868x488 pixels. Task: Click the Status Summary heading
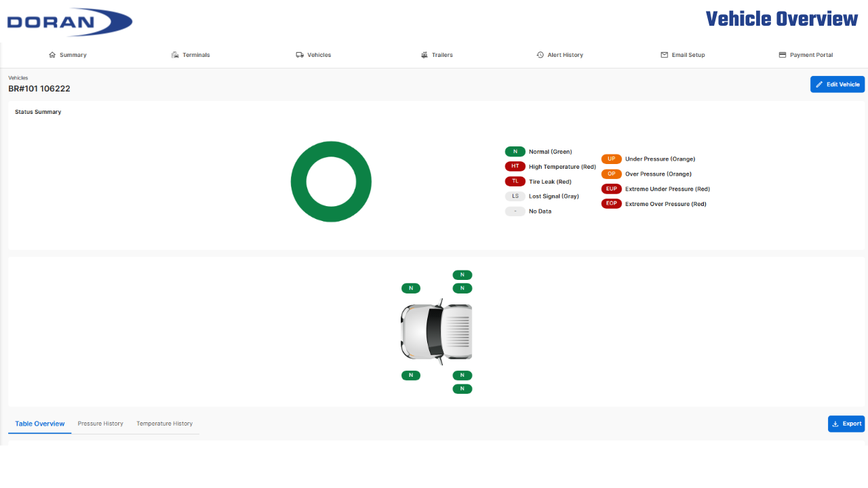coord(38,112)
